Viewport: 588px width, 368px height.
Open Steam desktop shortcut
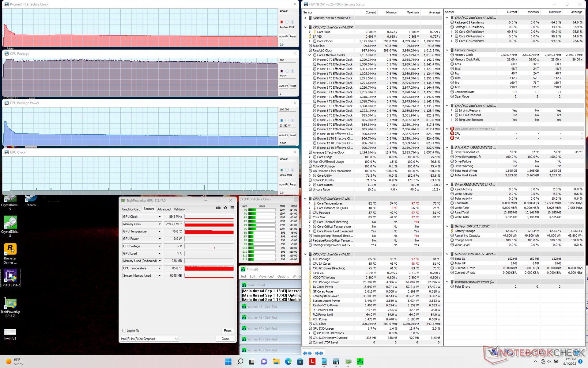coord(31,201)
